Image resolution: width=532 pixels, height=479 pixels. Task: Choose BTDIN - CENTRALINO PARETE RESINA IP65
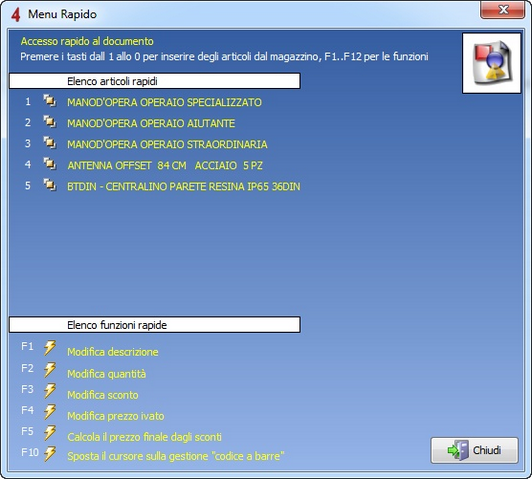click(184, 187)
